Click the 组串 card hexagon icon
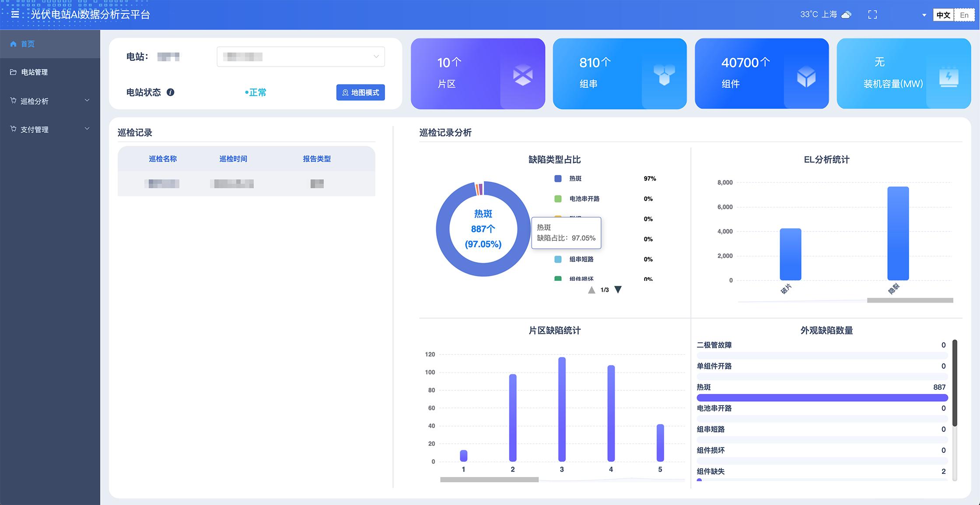980x505 pixels. coord(664,75)
